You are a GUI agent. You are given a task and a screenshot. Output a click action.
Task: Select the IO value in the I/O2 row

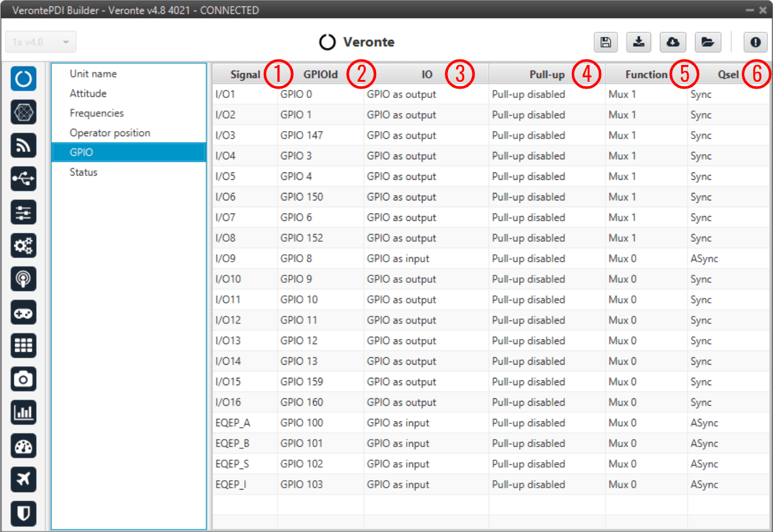[426, 115]
